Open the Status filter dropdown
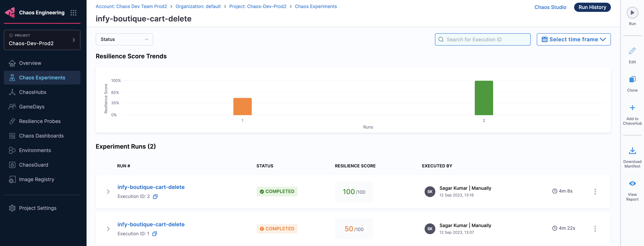 (124, 39)
